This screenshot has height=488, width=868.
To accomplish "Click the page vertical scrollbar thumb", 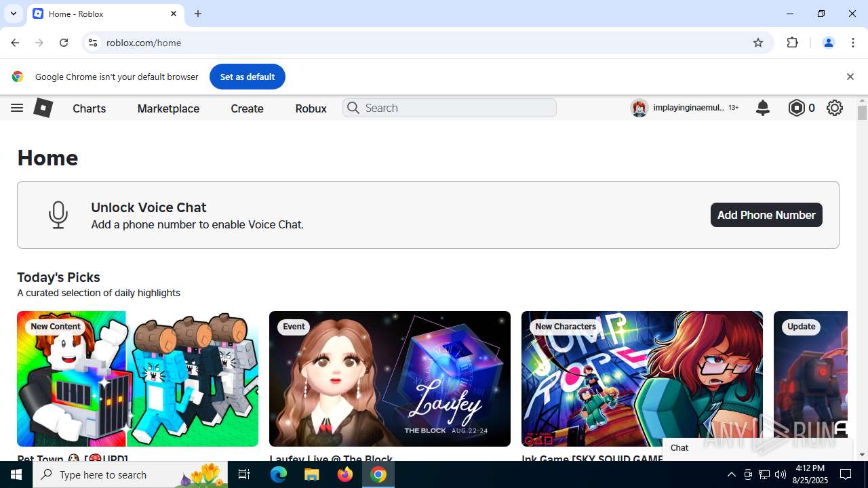I will point(862,113).
